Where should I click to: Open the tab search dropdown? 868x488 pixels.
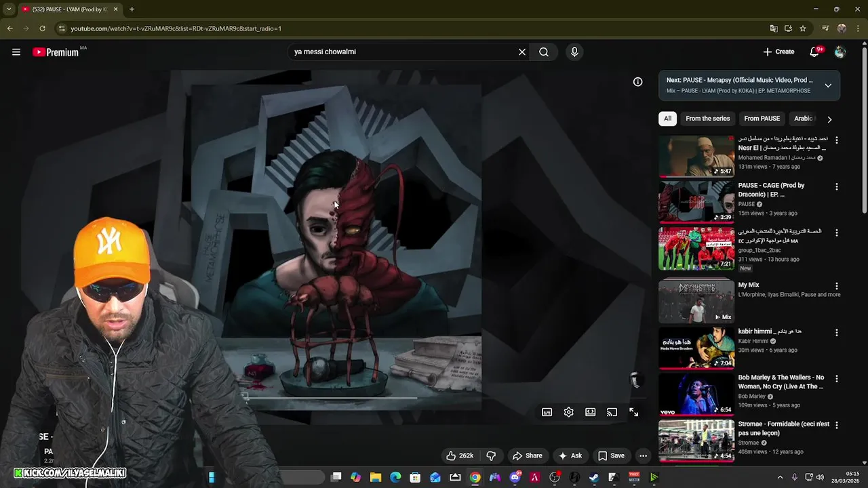pyautogui.click(x=9, y=9)
